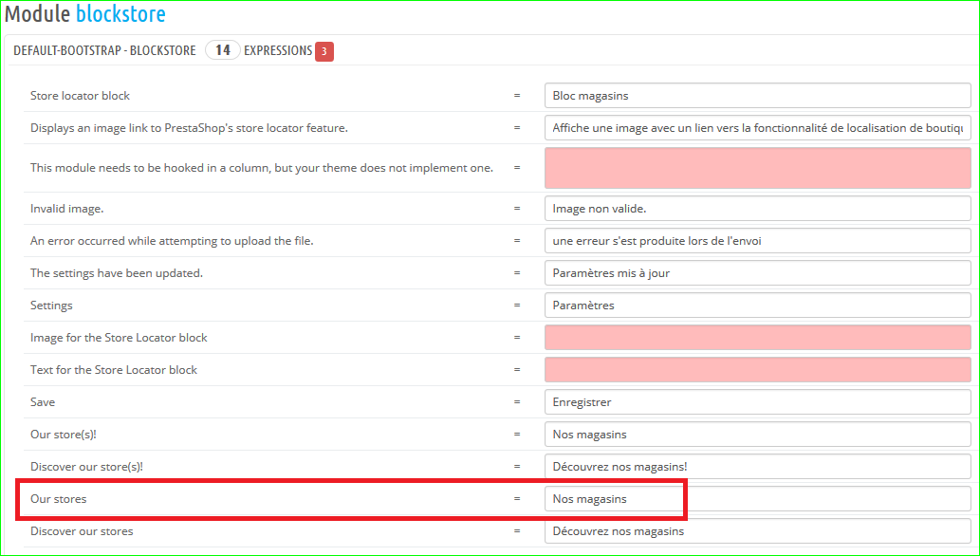Click 'This module needs to be hooked' text
980x556 pixels.
click(x=261, y=168)
